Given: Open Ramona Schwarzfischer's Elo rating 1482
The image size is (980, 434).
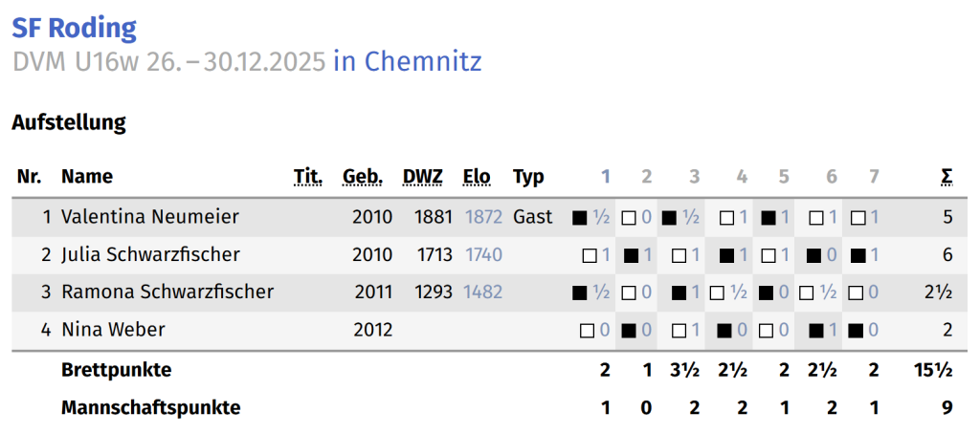Looking at the screenshot, I should point(483,293).
